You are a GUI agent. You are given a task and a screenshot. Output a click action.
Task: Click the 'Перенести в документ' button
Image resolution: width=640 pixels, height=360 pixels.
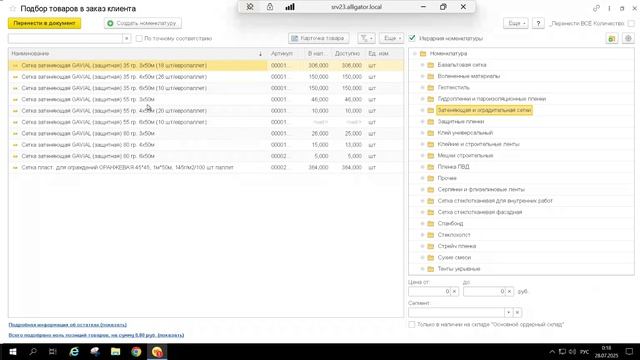point(44,24)
